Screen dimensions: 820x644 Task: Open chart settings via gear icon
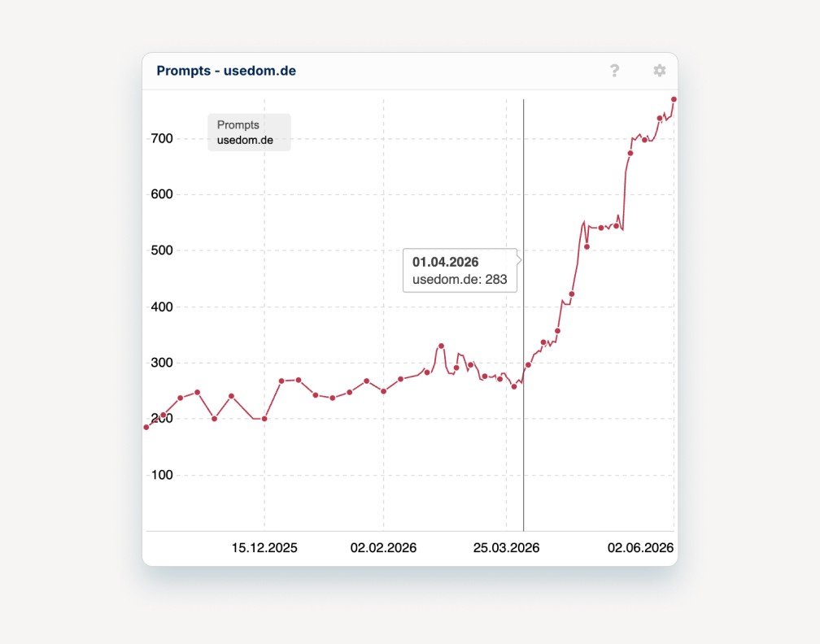(x=660, y=71)
